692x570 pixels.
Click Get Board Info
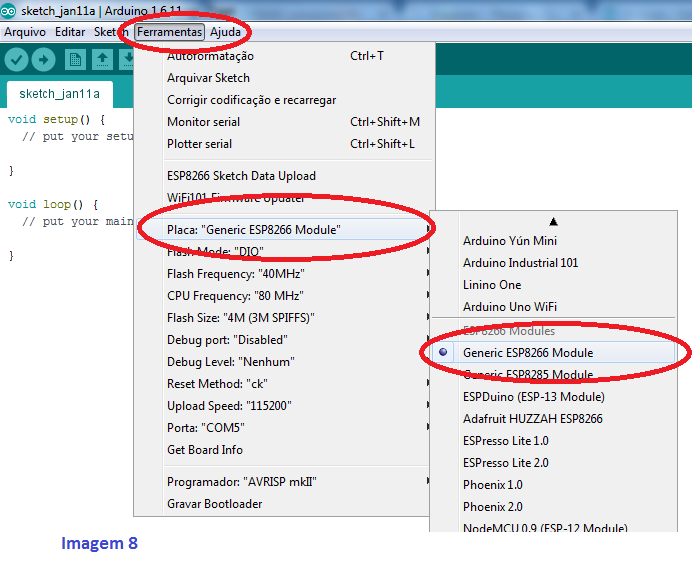[x=283, y=450]
